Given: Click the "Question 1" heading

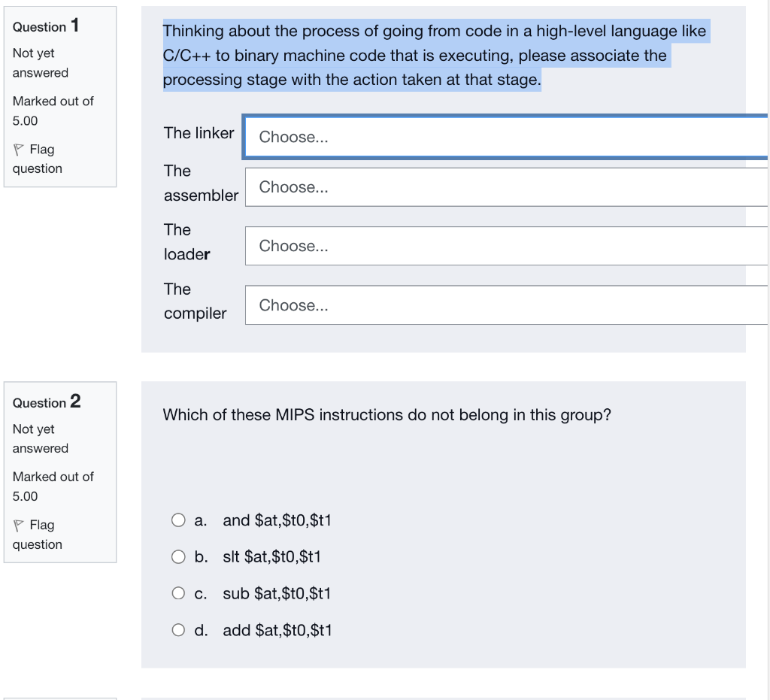Looking at the screenshot, I should (x=45, y=26).
